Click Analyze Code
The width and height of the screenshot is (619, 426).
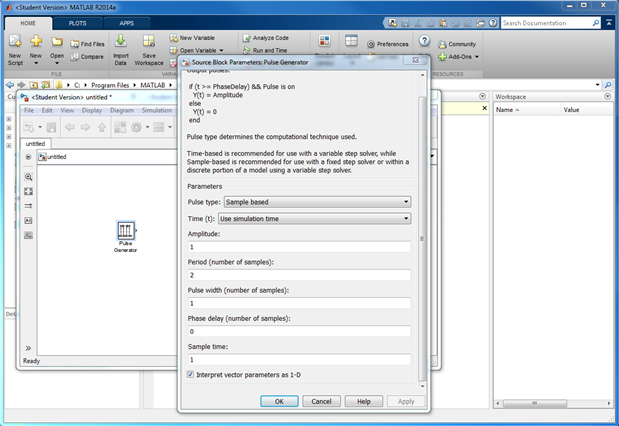click(266, 38)
